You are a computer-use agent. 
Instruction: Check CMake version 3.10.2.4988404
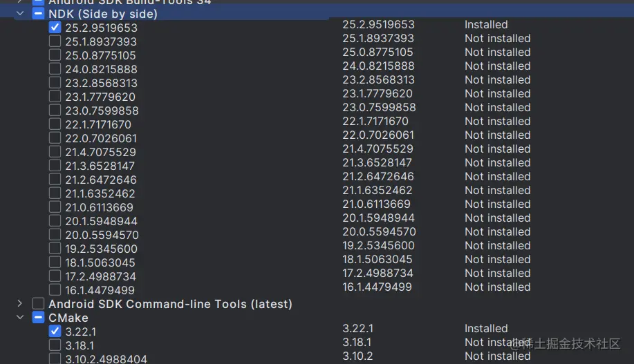click(55, 358)
